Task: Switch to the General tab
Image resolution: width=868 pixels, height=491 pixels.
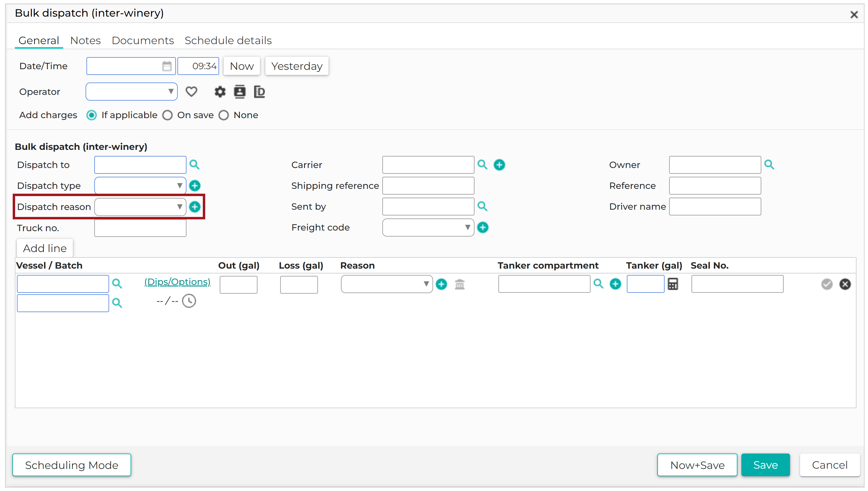Action: coord(39,40)
